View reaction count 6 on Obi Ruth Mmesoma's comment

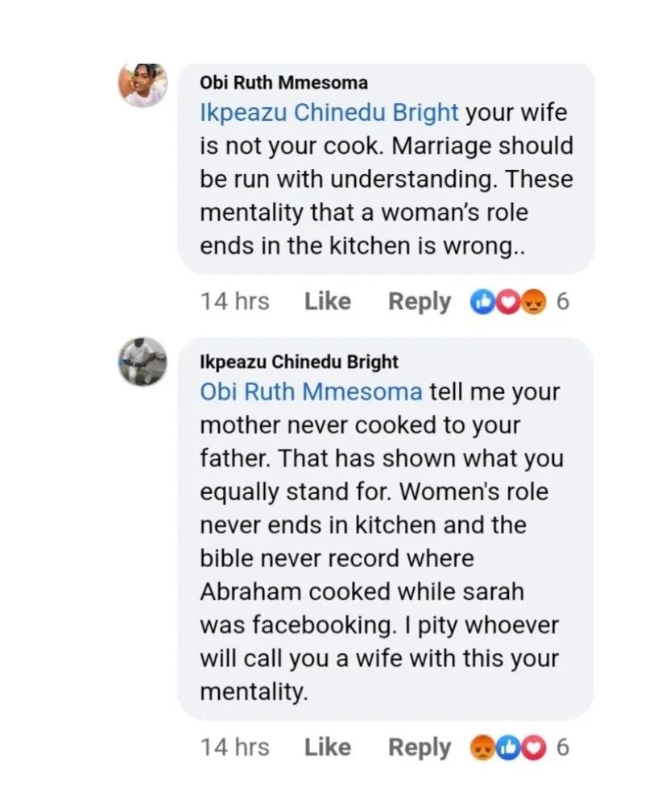563,302
